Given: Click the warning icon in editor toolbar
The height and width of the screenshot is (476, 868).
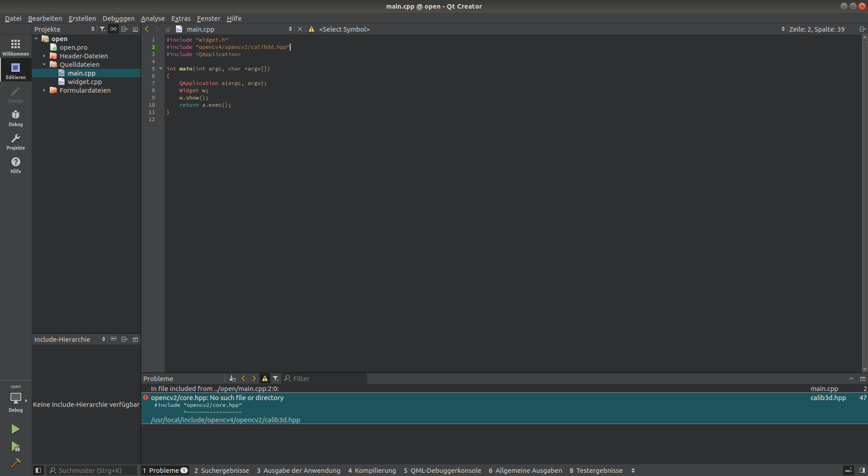Looking at the screenshot, I should click(x=311, y=29).
